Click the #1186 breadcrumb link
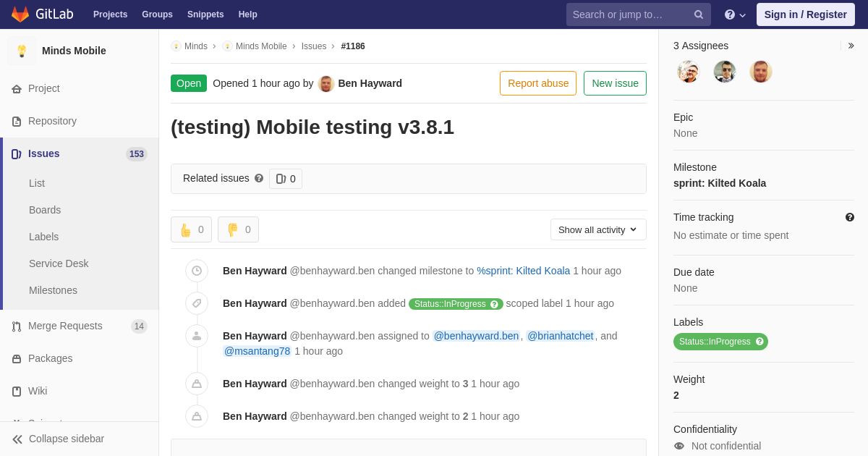This screenshot has width=868, height=456. (x=353, y=46)
